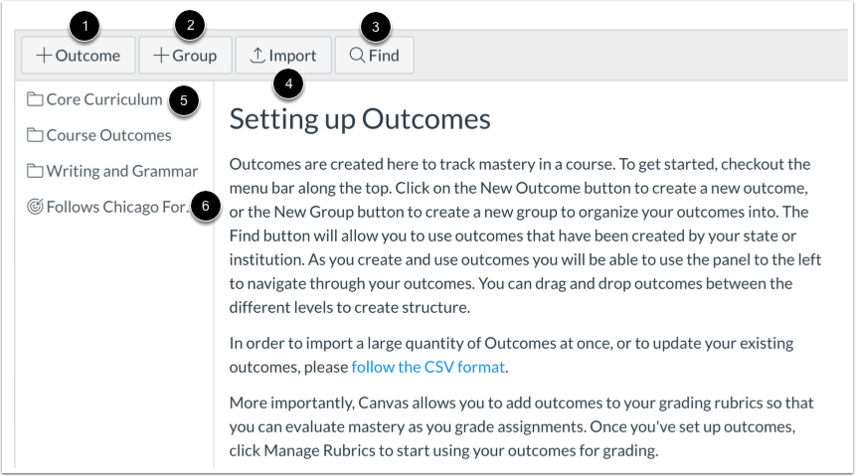Click the Writing and Grammar folder icon
The width and height of the screenshot is (855, 476).
(35, 171)
